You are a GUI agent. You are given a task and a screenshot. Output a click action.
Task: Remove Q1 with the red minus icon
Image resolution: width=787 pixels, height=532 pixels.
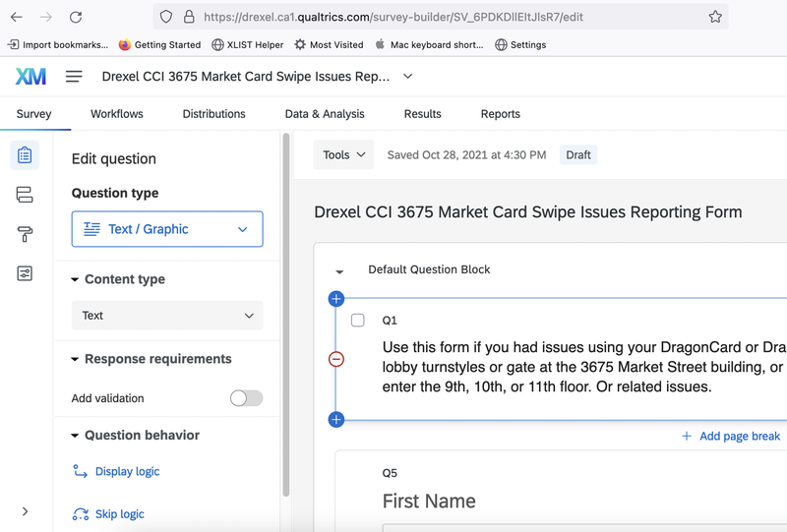pos(336,359)
